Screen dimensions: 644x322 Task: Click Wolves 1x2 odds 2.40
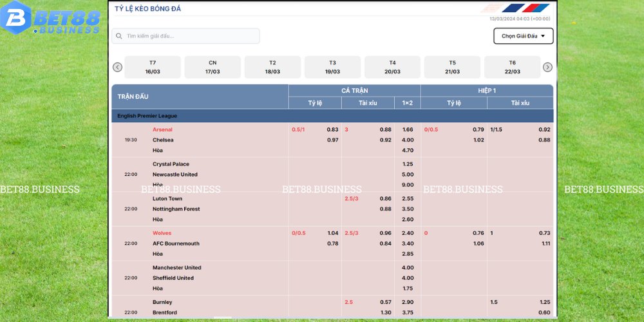coord(408,233)
